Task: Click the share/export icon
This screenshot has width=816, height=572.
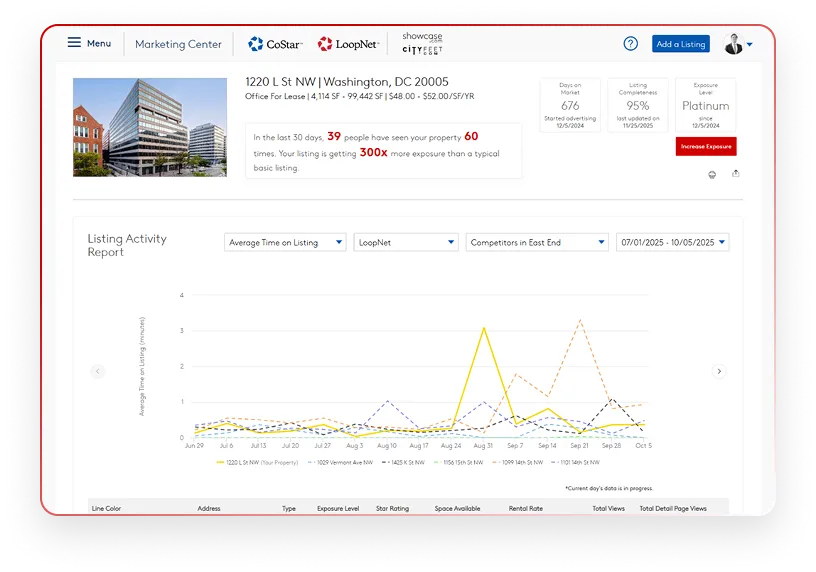Action: pyautogui.click(x=735, y=173)
